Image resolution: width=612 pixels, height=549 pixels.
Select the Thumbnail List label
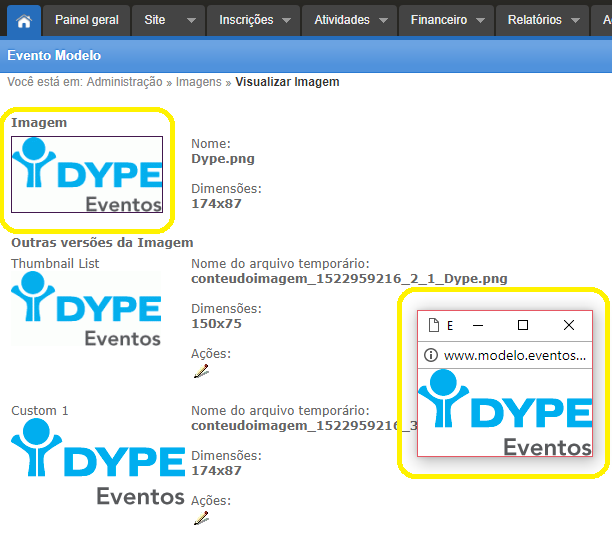pyautogui.click(x=55, y=264)
